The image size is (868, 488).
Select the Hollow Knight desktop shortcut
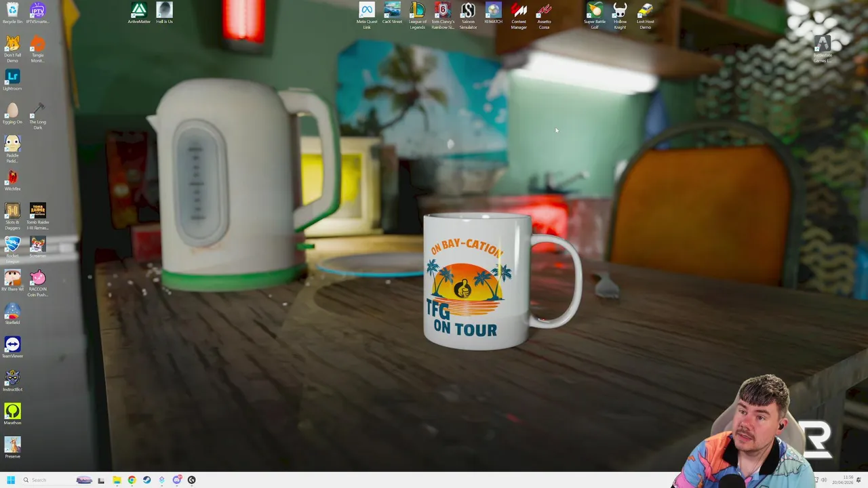click(620, 16)
